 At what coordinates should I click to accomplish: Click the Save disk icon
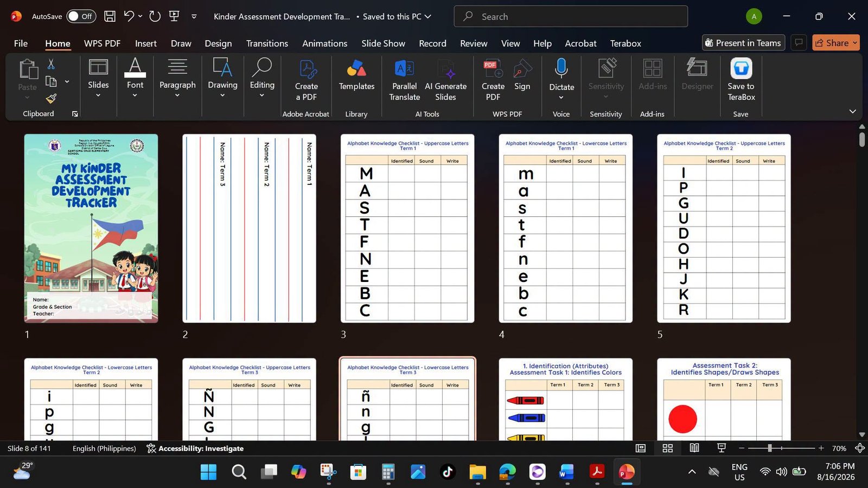[x=110, y=16]
